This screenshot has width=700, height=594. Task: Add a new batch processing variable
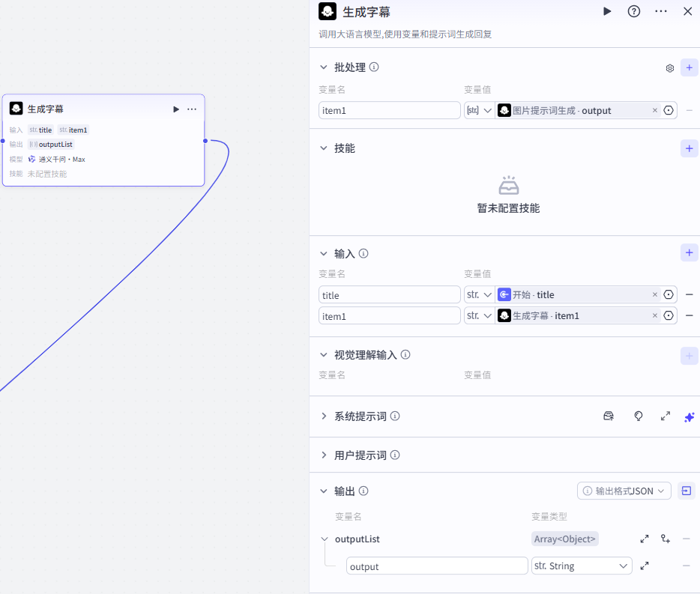[689, 67]
